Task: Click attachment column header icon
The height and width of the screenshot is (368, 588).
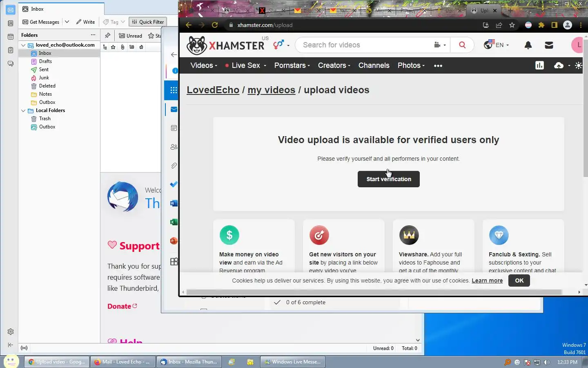Action: (122, 47)
